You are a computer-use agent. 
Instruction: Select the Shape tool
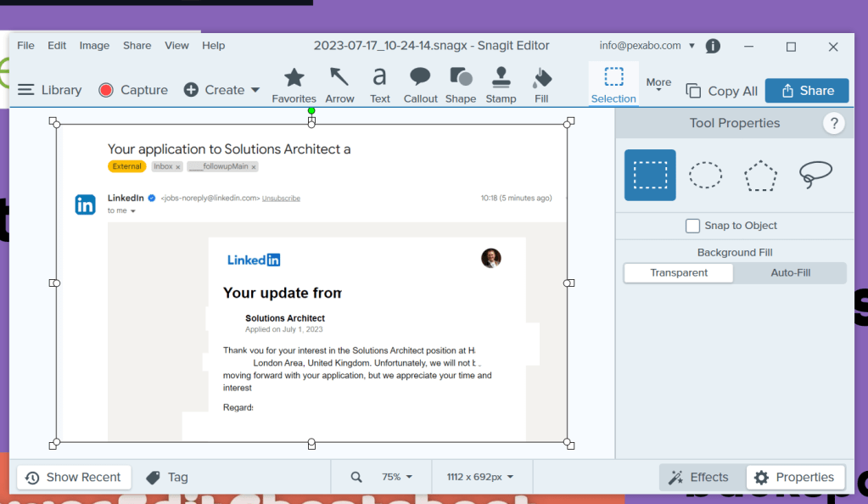(461, 86)
